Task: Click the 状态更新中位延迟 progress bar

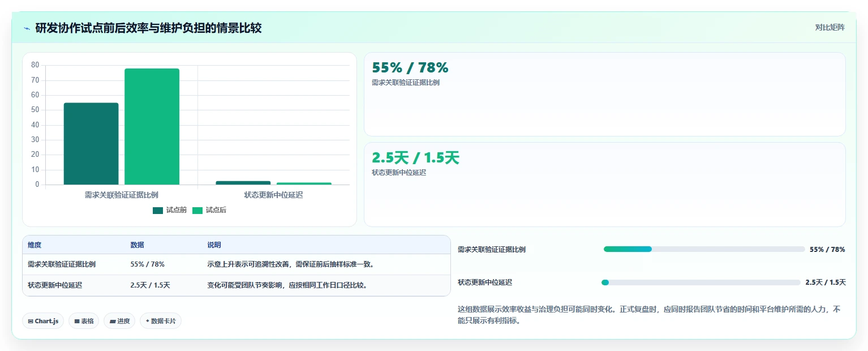Action: (x=701, y=282)
